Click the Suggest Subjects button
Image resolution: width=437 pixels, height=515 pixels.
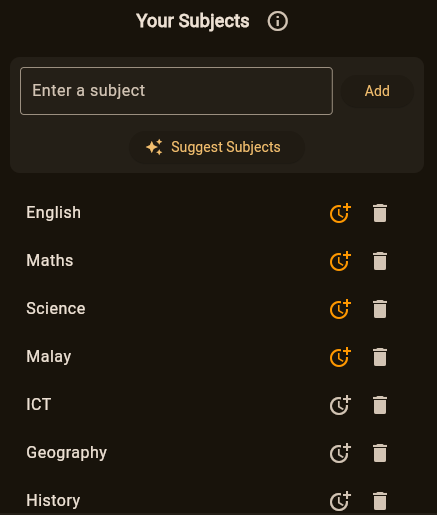pyautogui.click(x=217, y=147)
